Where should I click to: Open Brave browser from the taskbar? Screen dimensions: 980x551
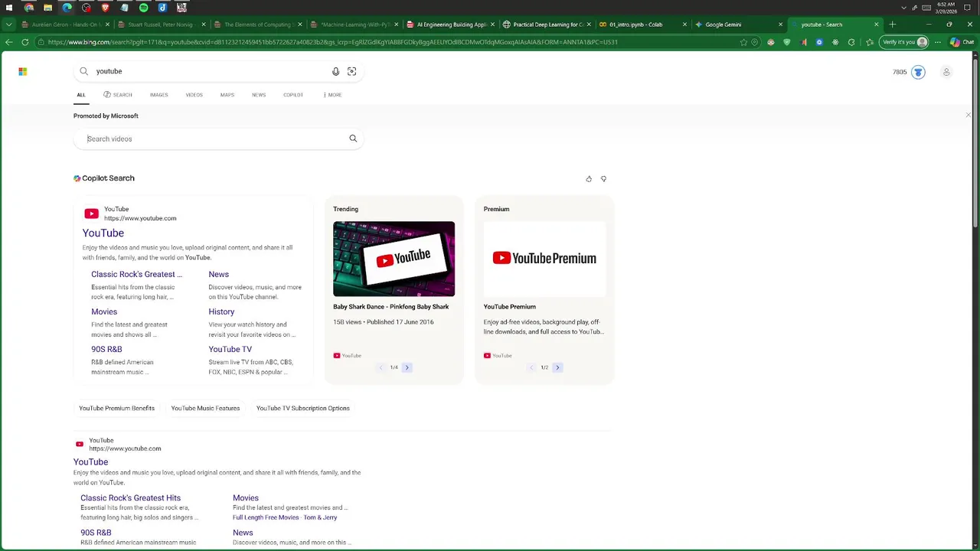click(105, 8)
